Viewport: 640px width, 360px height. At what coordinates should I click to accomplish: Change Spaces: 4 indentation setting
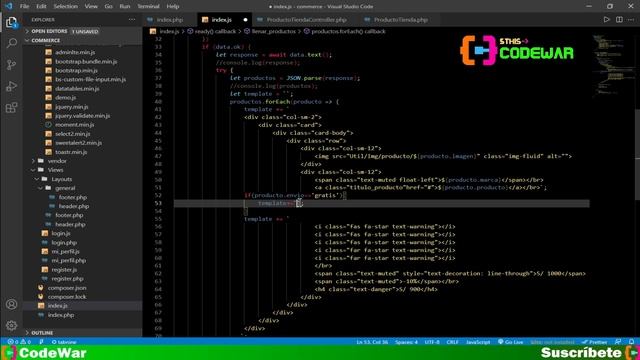tap(406, 342)
